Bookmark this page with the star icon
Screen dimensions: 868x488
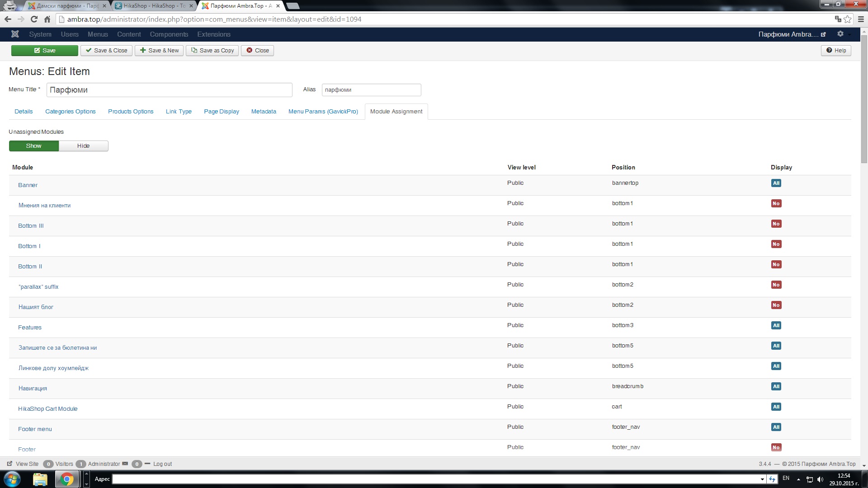click(x=848, y=19)
